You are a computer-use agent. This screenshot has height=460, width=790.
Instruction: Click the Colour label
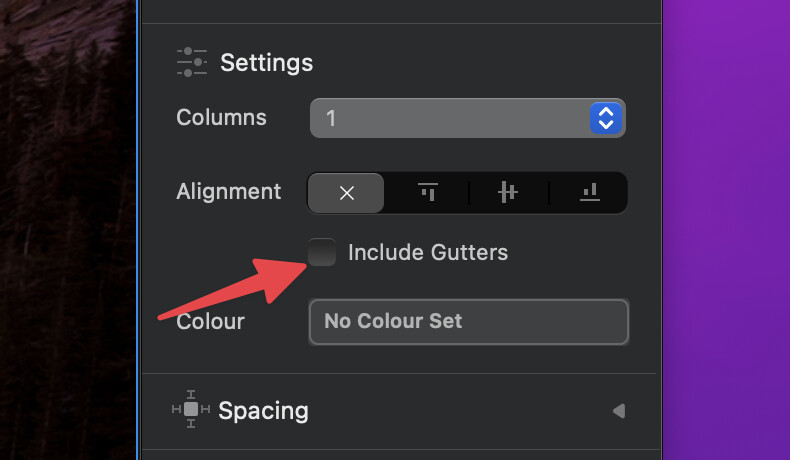coord(210,322)
